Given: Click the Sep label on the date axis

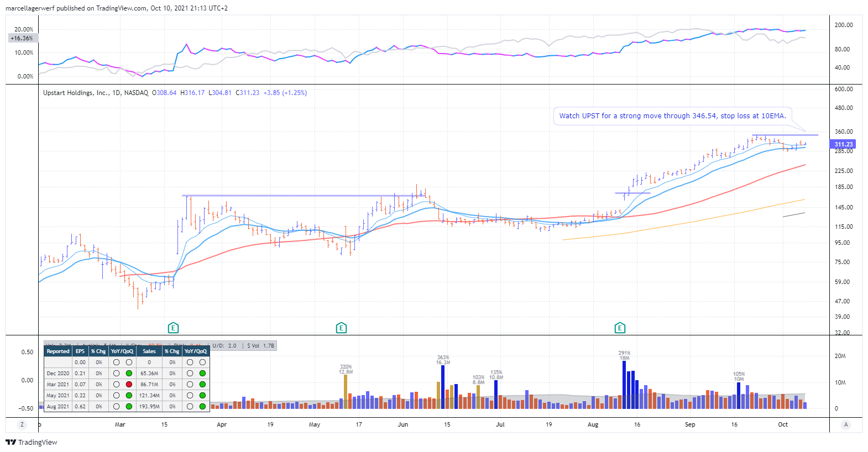Looking at the screenshot, I should click(x=690, y=424).
